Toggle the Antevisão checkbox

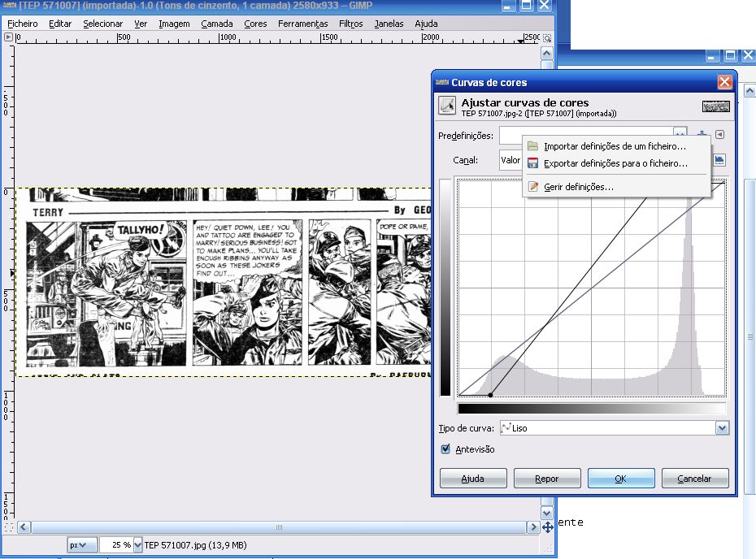(445, 449)
